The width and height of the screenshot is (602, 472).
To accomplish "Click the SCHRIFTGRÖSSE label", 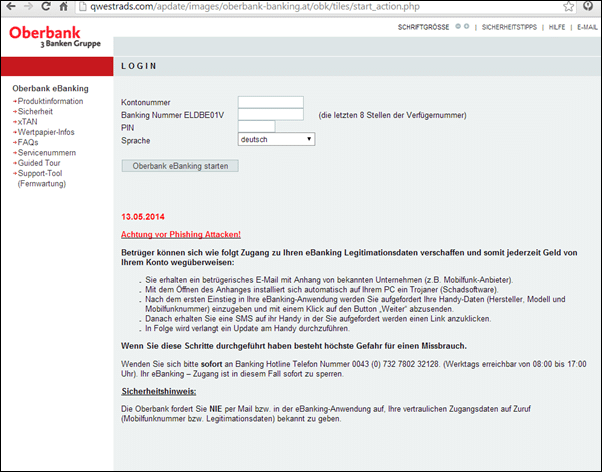I will coord(423,27).
